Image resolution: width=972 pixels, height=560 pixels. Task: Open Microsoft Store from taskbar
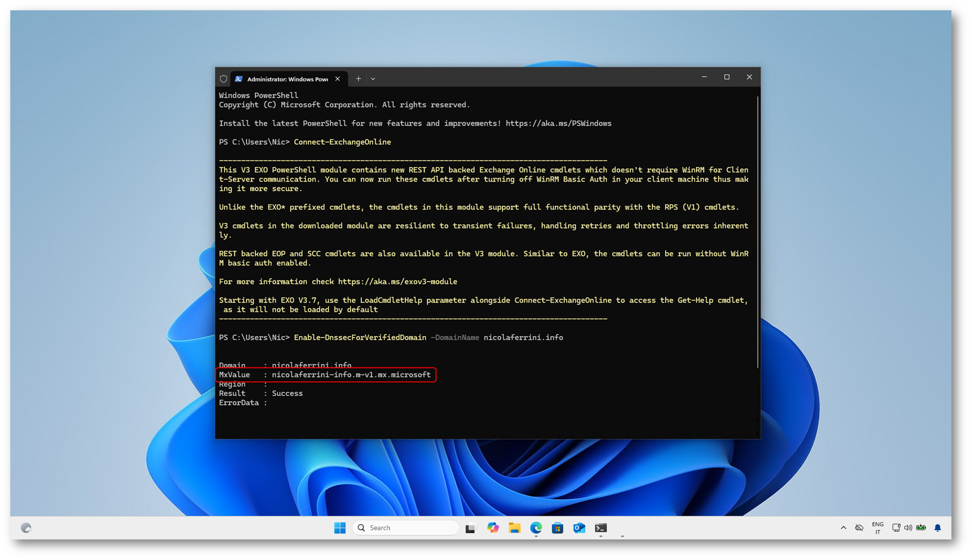click(x=558, y=528)
